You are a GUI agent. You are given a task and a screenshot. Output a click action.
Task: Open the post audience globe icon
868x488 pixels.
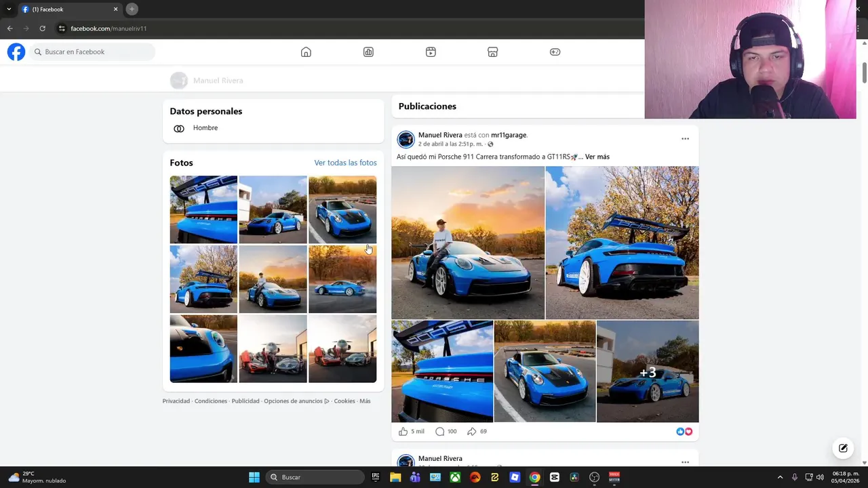click(490, 144)
